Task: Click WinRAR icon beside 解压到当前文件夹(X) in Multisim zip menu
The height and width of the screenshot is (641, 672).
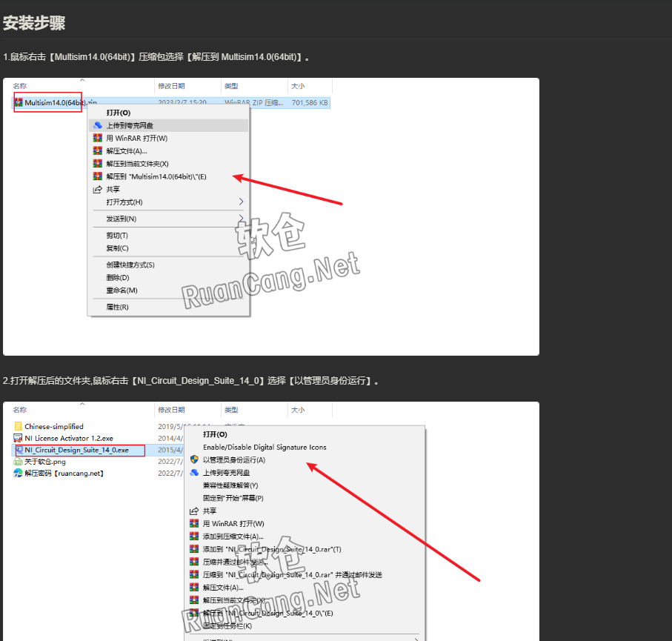Action: (98, 164)
